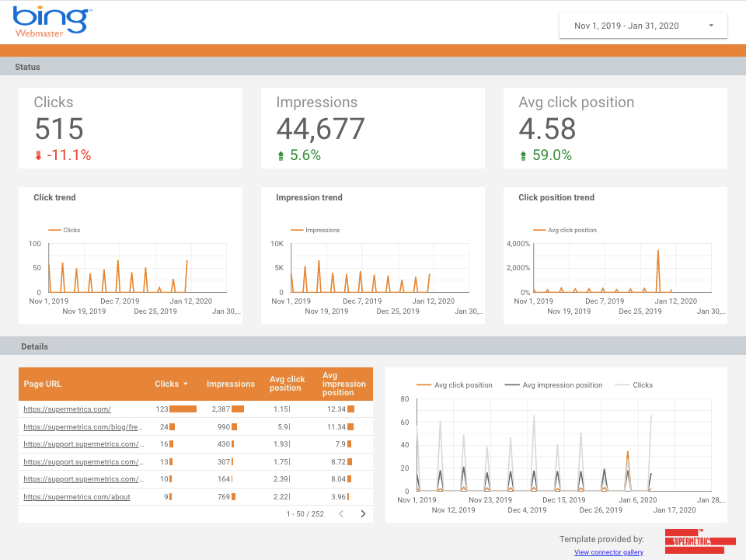Viewport: 746px width, 560px height.
Task: Go to next page of table results
Action: 362,513
